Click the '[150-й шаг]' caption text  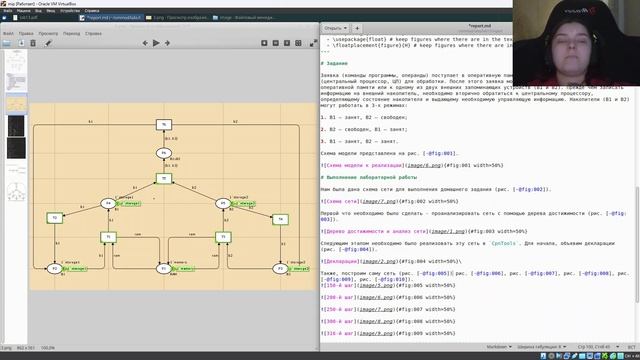pyautogui.click(x=340, y=285)
